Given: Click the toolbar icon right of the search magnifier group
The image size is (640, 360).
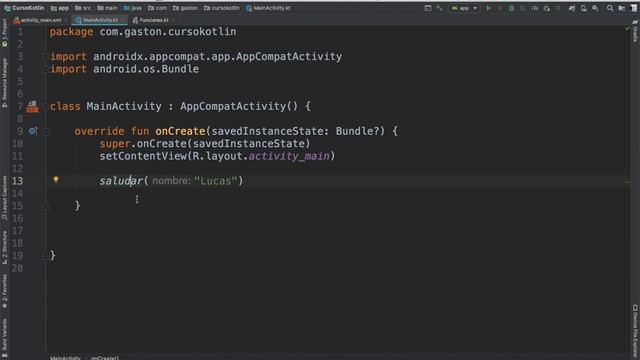Looking at the screenshot, I should pyautogui.click(x=634, y=8).
